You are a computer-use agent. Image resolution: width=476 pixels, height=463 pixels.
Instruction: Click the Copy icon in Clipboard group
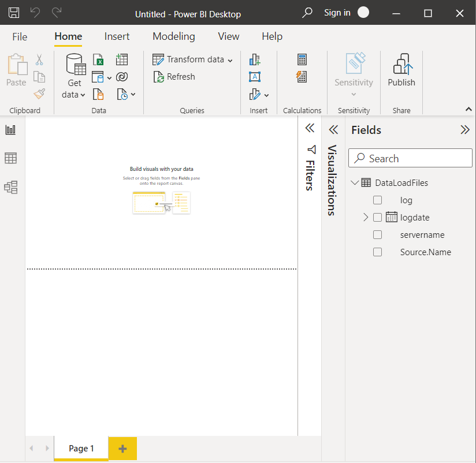[x=39, y=77]
